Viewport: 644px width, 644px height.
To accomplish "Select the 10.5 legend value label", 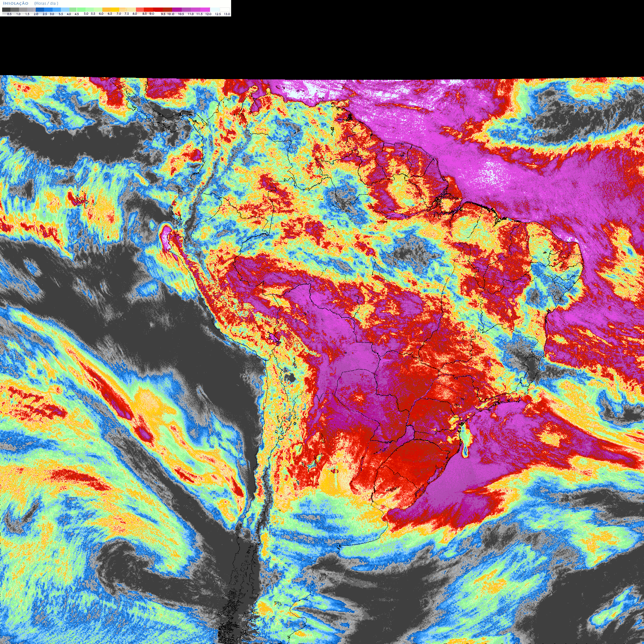I will tap(181, 14).
